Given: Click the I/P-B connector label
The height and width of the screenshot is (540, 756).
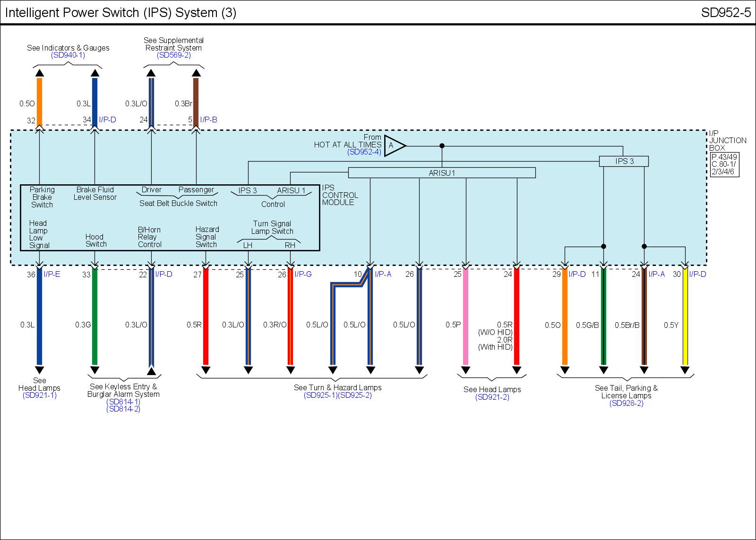Looking at the screenshot, I should pos(208,120).
